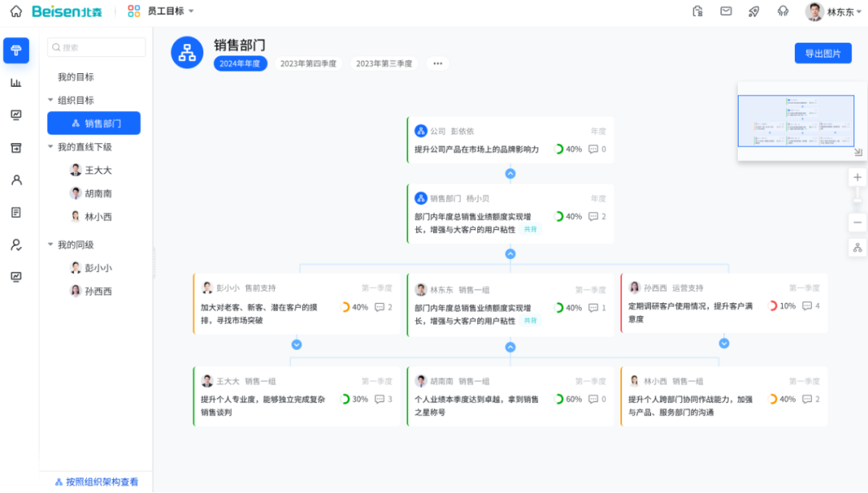The height and width of the screenshot is (493, 868).
Task: Click the 导出图片 button
Action: pyautogui.click(x=822, y=53)
